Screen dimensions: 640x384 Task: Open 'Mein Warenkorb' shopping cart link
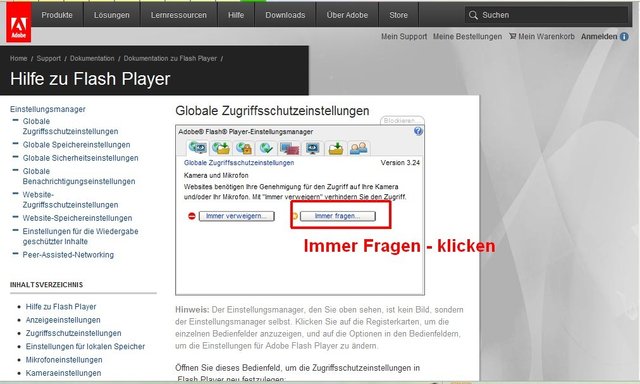tap(542, 36)
